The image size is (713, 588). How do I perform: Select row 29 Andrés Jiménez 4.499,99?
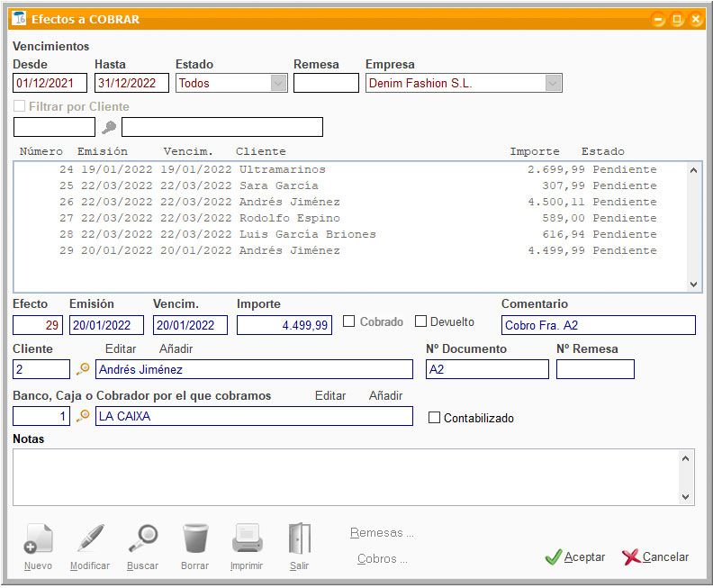[x=350, y=250]
